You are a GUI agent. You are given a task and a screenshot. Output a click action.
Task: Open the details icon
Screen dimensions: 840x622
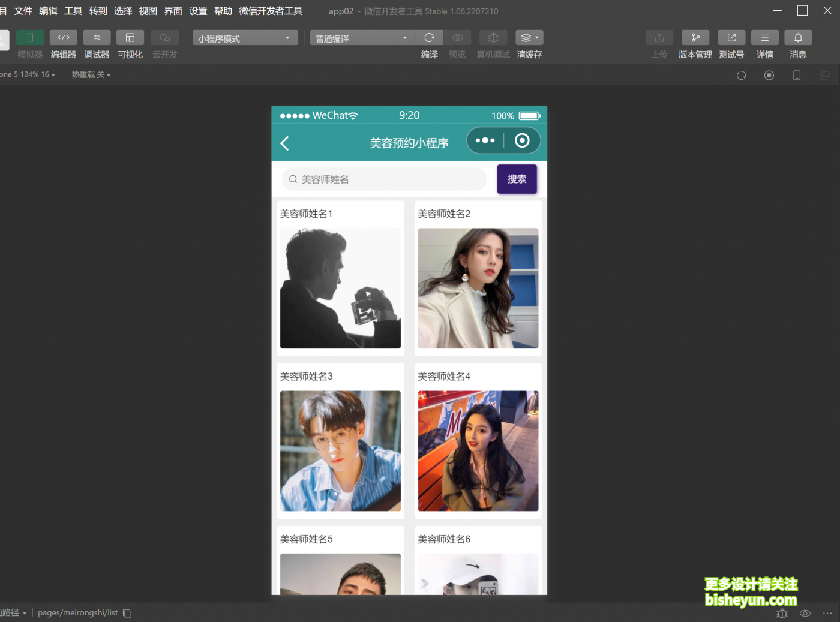point(765,38)
